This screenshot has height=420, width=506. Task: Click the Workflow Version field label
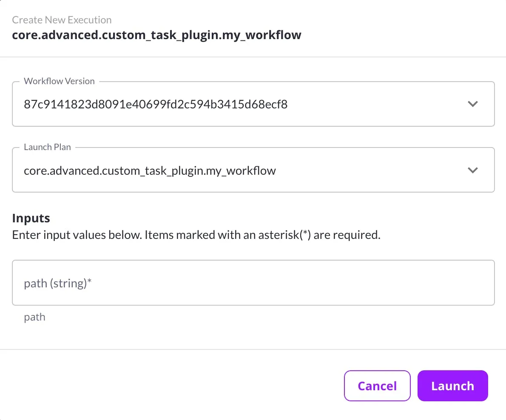click(59, 81)
